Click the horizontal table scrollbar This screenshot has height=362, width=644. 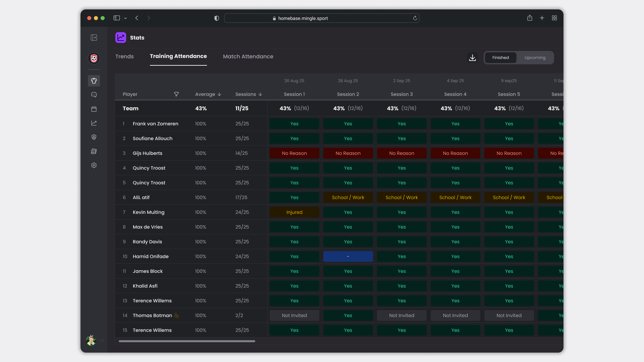pos(187,341)
